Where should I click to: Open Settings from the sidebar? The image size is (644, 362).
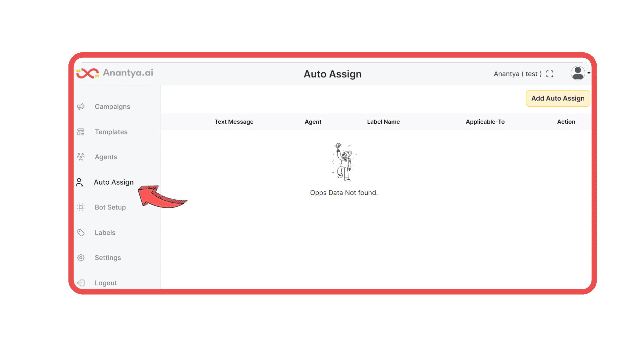click(108, 258)
